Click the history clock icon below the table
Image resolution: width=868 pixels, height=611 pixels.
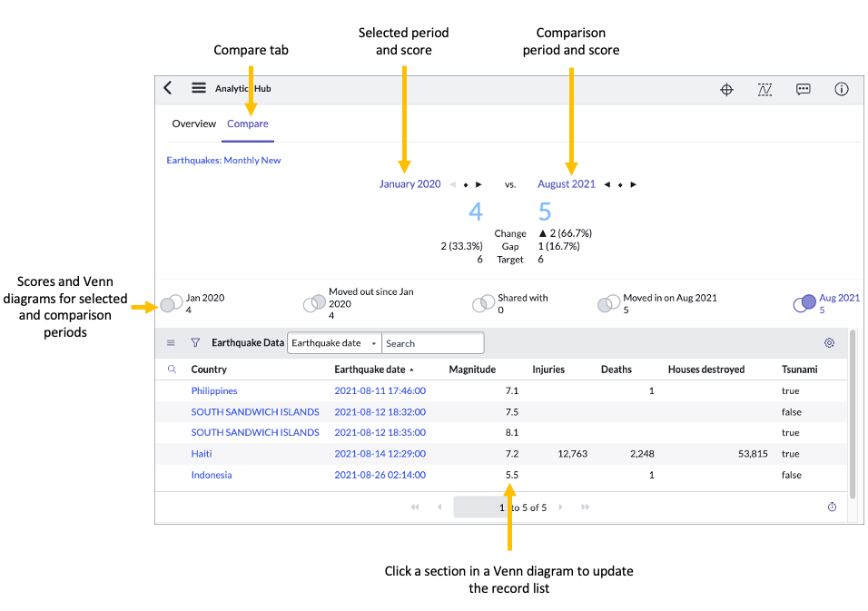pos(832,507)
